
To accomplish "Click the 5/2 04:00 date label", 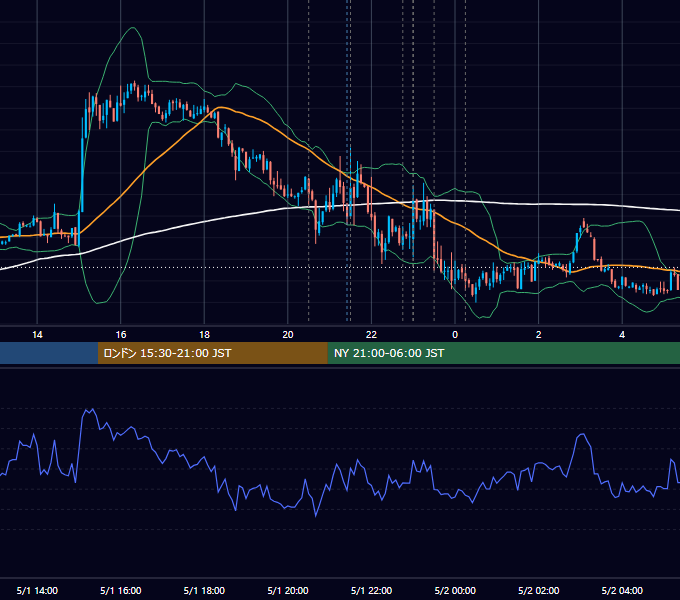I will point(622,590).
